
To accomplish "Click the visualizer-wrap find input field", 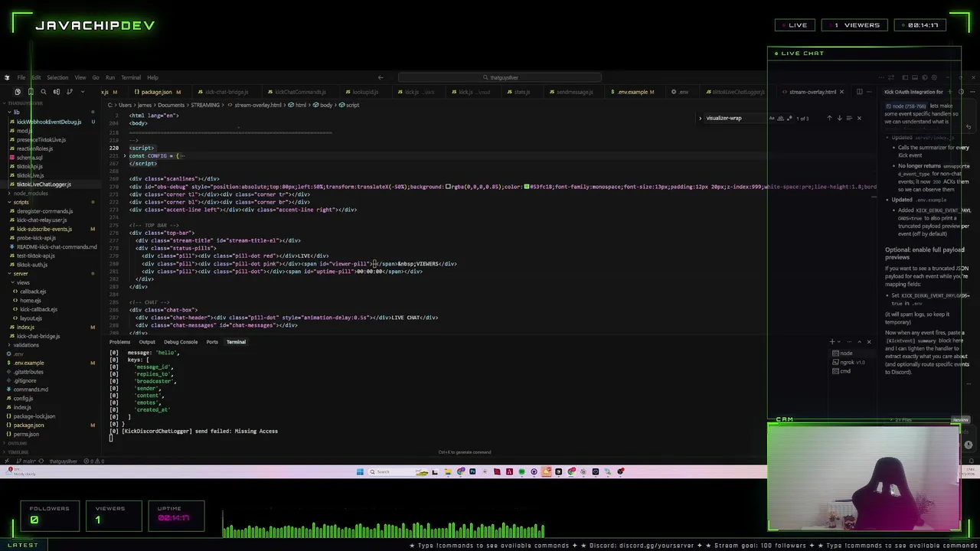I will pyautogui.click(x=735, y=118).
